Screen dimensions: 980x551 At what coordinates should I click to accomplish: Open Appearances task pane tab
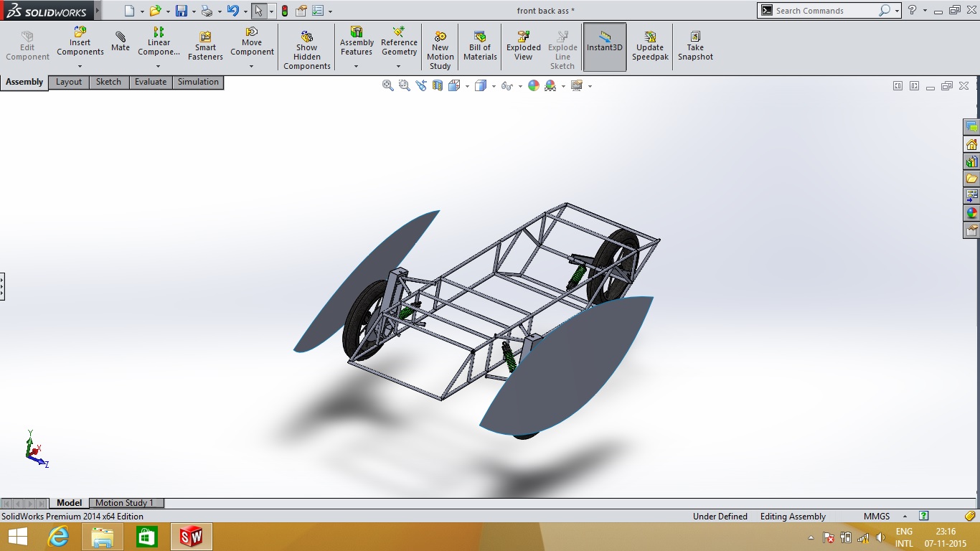click(x=971, y=213)
